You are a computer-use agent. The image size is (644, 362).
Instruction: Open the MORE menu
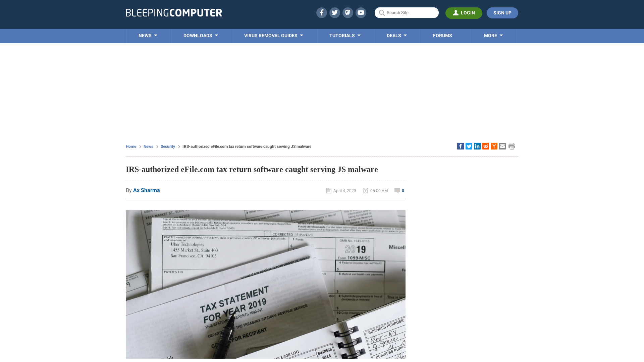[493, 35]
